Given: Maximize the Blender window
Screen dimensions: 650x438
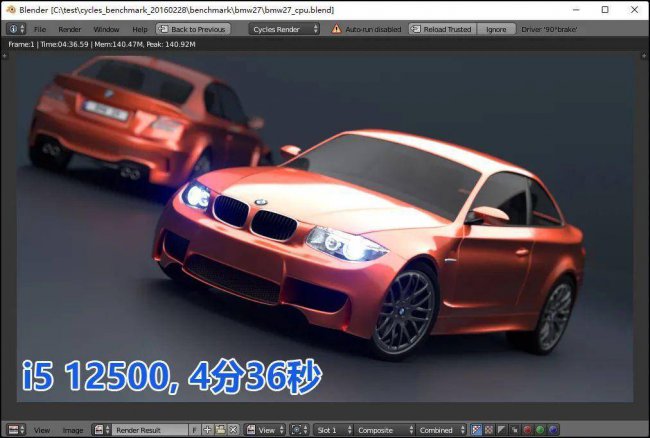Looking at the screenshot, I should (605, 10).
